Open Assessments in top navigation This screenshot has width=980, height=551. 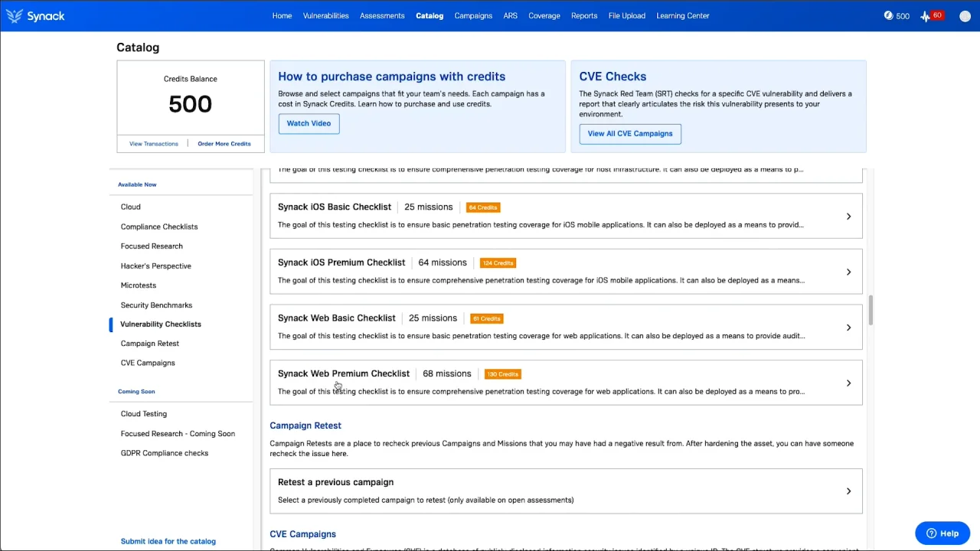[382, 15]
